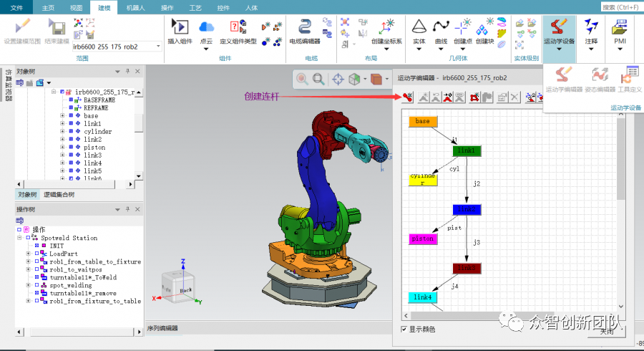This screenshot has height=351, width=644.
Task: Select the cyan link4 node in kinematics editor
Action: [423, 297]
